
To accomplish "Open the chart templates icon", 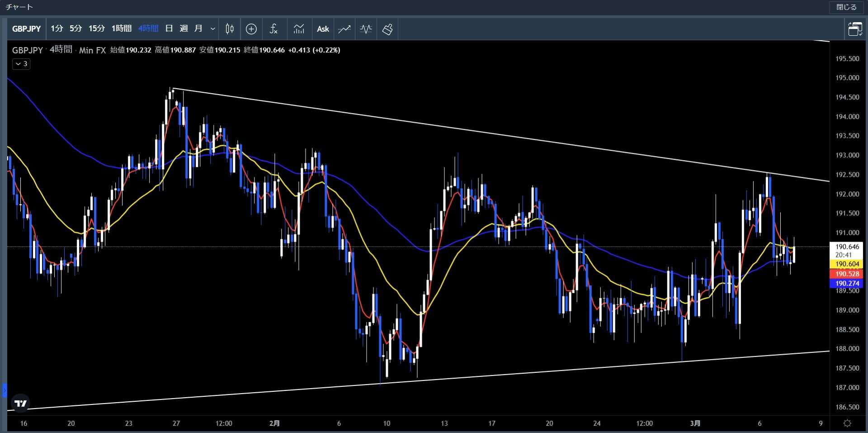I will point(299,29).
